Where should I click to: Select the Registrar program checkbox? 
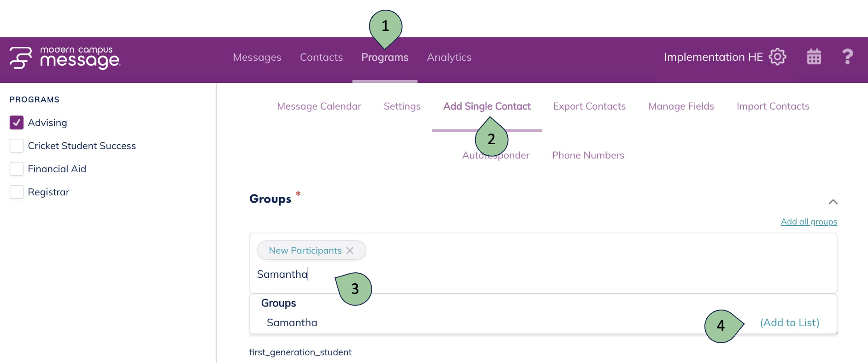(17, 192)
